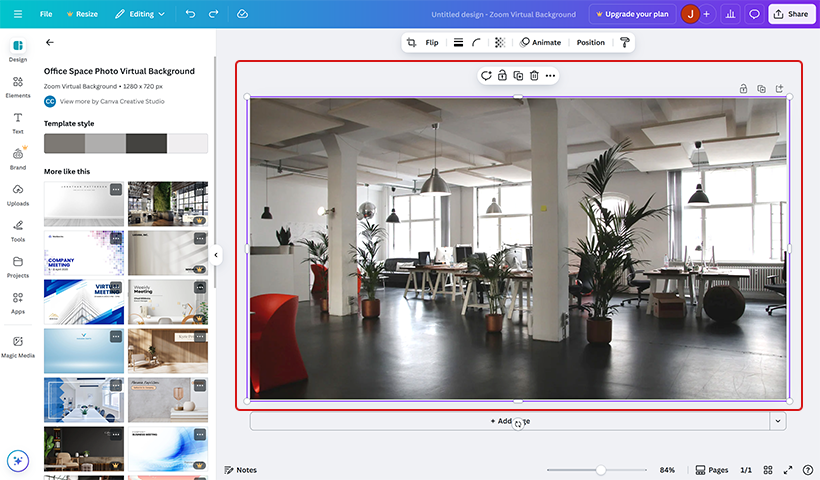The image size is (820, 480).
Task: Open Magic Media in sidebar
Action: coord(18,347)
